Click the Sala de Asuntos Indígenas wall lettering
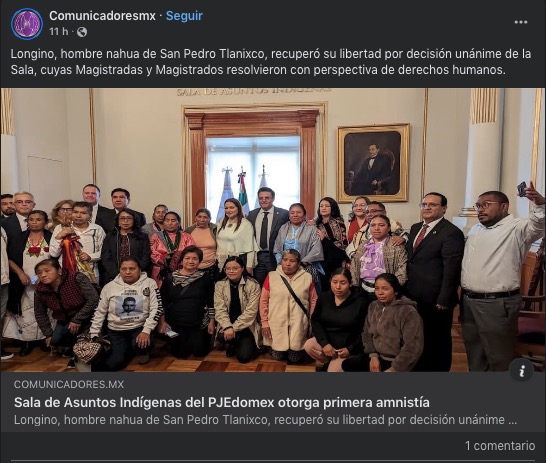This screenshot has width=546, height=463. pos(254,92)
